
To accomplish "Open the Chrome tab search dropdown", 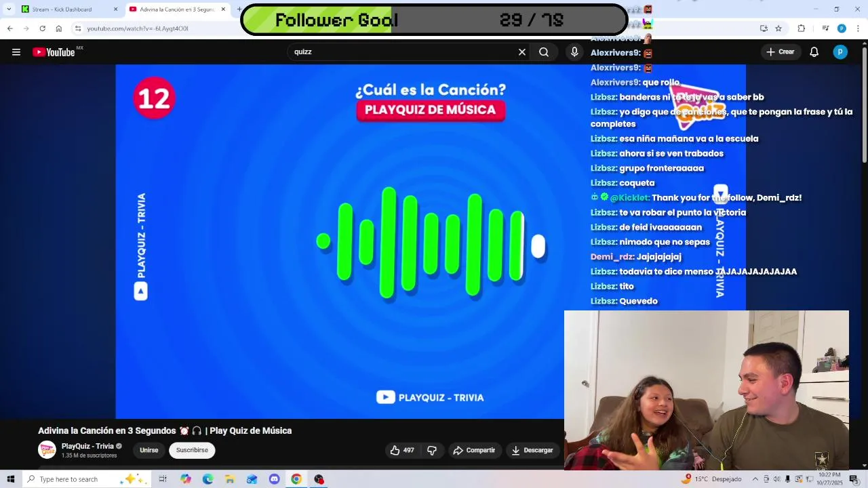I will (8, 9).
